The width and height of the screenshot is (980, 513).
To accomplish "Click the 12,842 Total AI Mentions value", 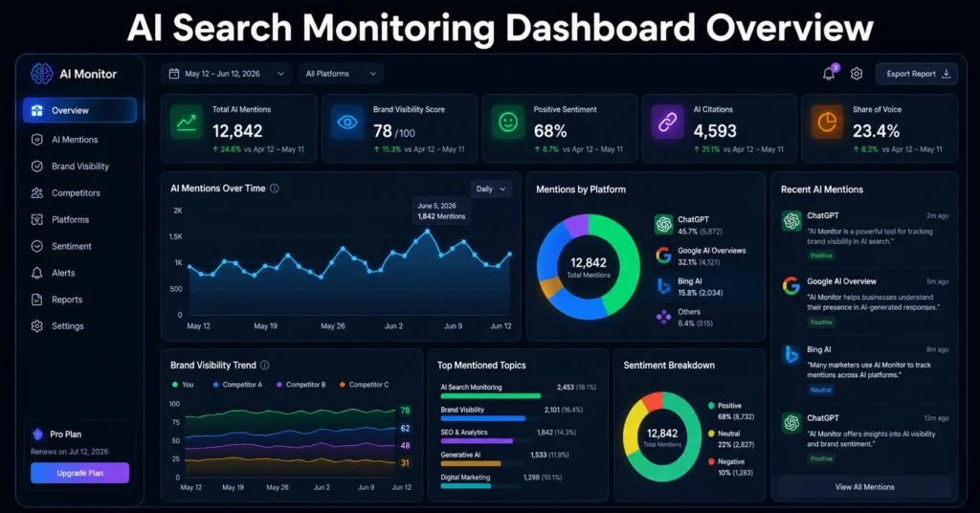I will click(x=237, y=131).
